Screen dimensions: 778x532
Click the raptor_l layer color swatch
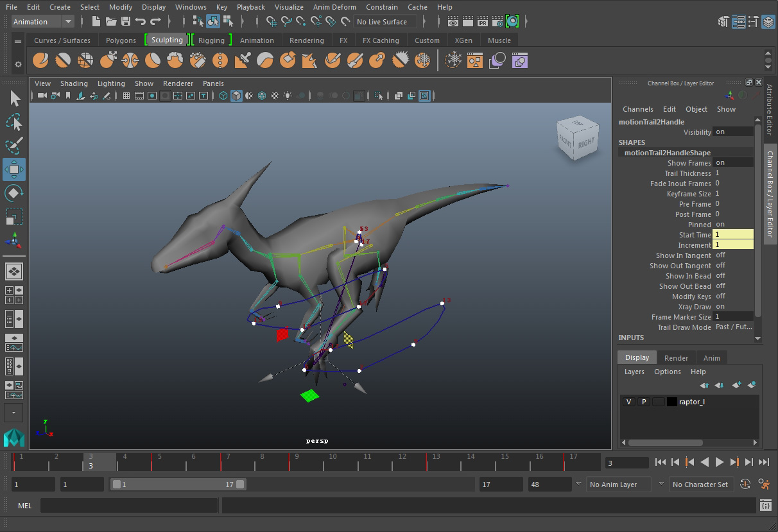tap(671, 402)
